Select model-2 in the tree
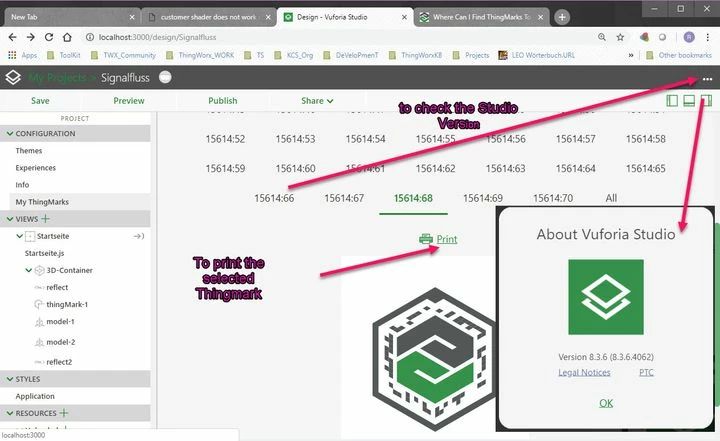This screenshot has height=441, width=720. pos(61,342)
